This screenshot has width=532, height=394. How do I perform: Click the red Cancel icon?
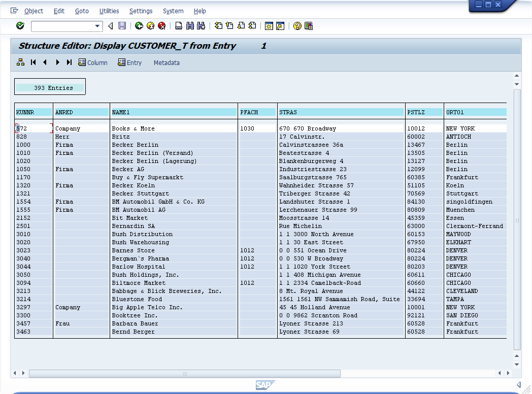click(162, 26)
